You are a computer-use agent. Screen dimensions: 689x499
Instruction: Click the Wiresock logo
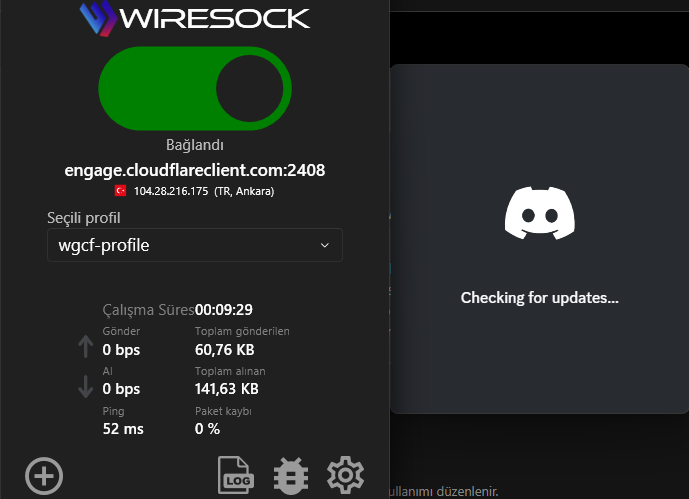point(195,18)
